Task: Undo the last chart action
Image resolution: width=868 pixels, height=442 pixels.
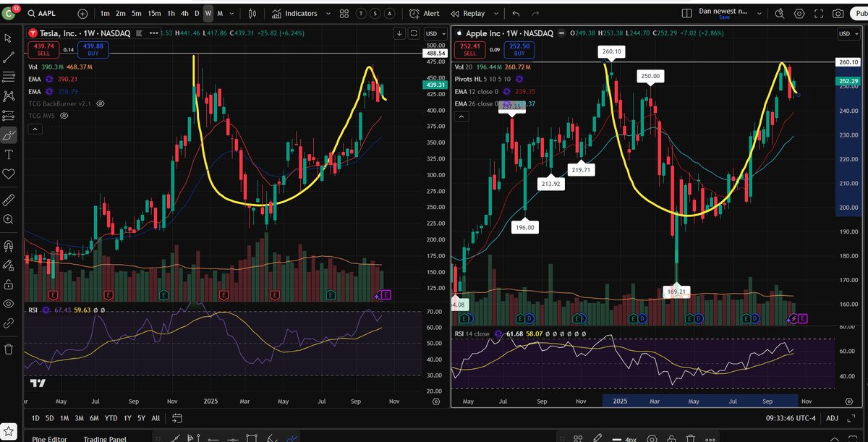Action: [516, 14]
